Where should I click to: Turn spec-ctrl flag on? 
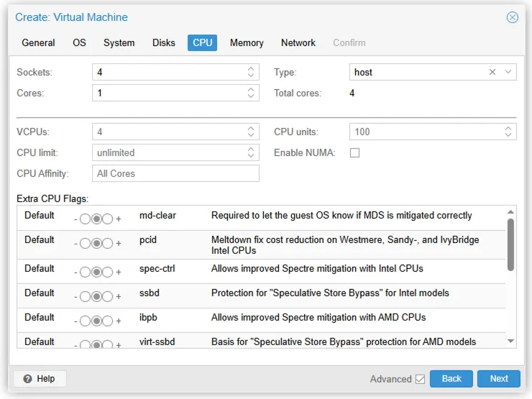point(108,272)
